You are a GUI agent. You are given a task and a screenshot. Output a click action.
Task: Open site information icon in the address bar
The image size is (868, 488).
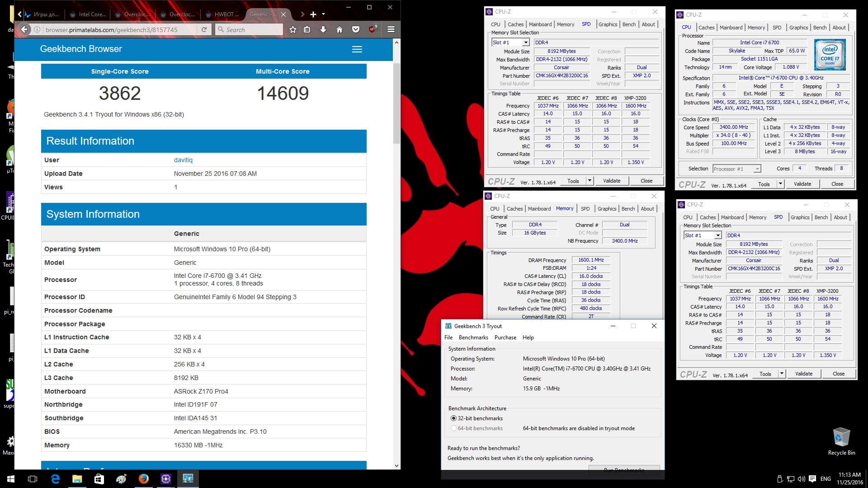[37, 29]
